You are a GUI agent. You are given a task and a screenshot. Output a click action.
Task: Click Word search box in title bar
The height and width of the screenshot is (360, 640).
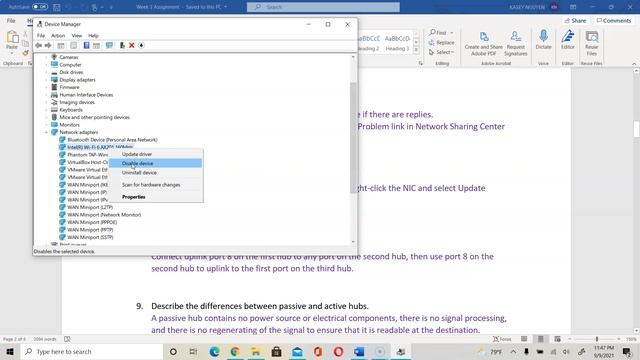coord(323,7)
